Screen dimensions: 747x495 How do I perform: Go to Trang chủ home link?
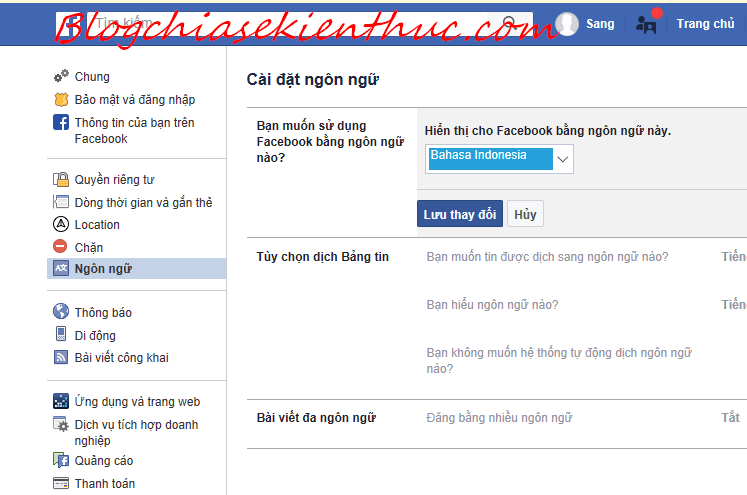click(705, 23)
